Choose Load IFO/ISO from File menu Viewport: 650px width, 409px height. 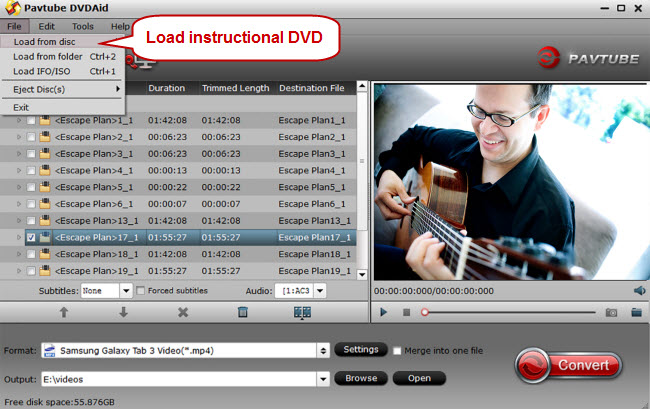coord(40,72)
